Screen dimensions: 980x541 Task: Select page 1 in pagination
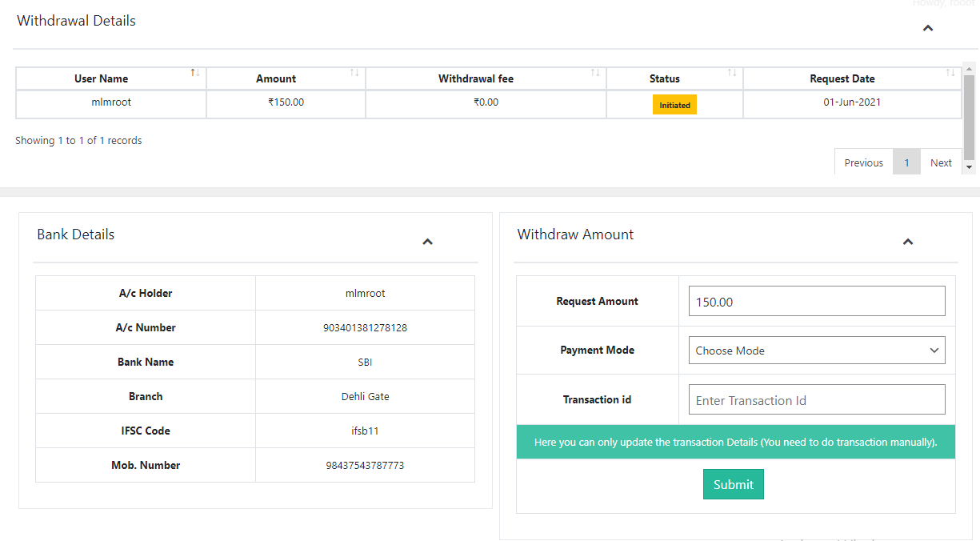(x=906, y=162)
